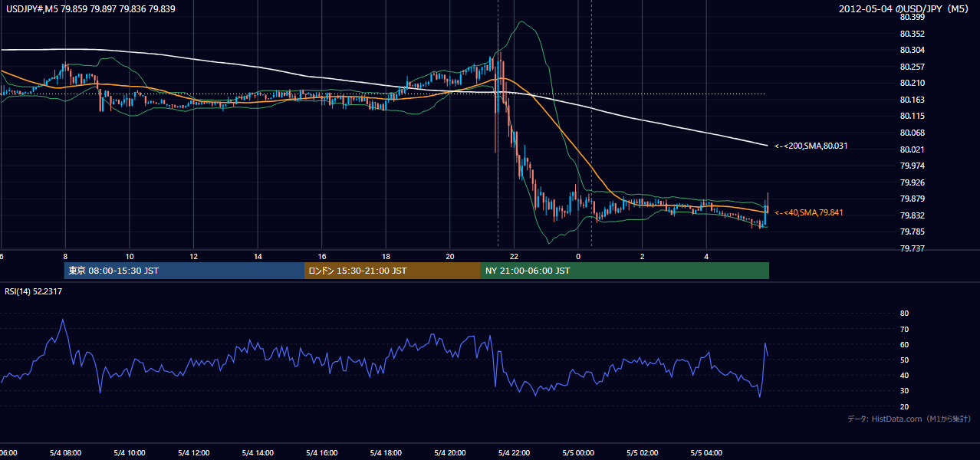The image size is (980, 460).
Task: Click the RSI 40 level label
Action: (904, 375)
